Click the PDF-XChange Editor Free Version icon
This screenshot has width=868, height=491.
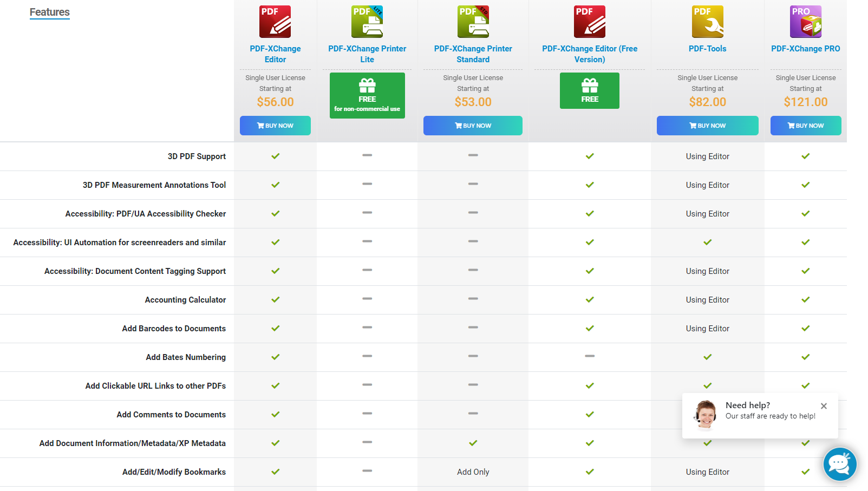click(x=590, y=22)
